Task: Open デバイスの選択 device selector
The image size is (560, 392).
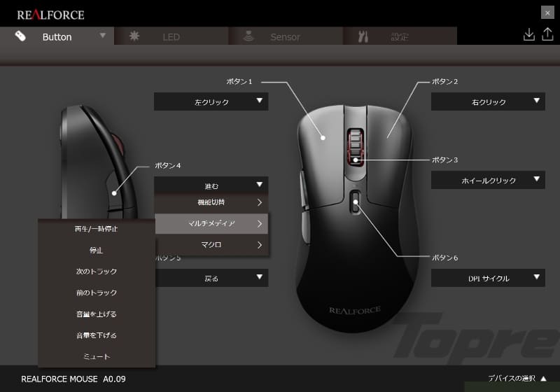Action: 517,378
